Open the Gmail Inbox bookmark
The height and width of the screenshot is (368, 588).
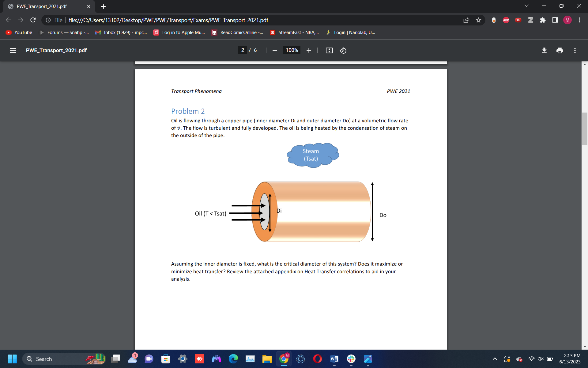[121, 33]
